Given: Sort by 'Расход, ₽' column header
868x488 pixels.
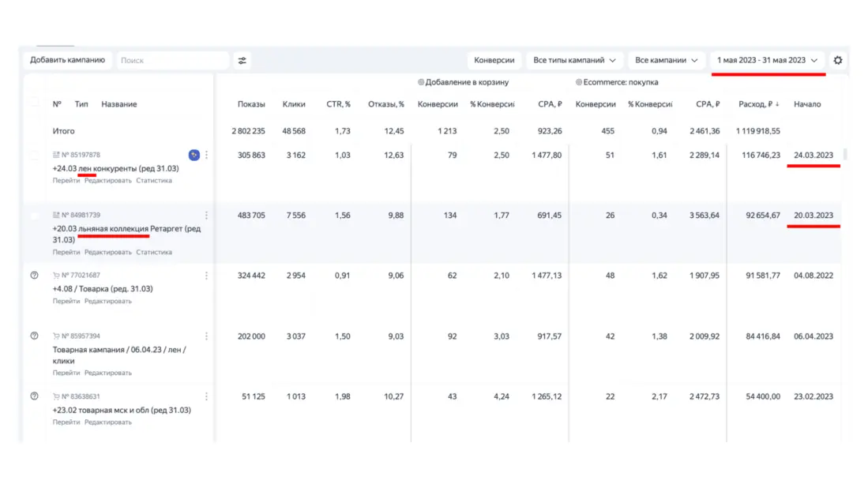Looking at the screenshot, I should coord(759,104).
